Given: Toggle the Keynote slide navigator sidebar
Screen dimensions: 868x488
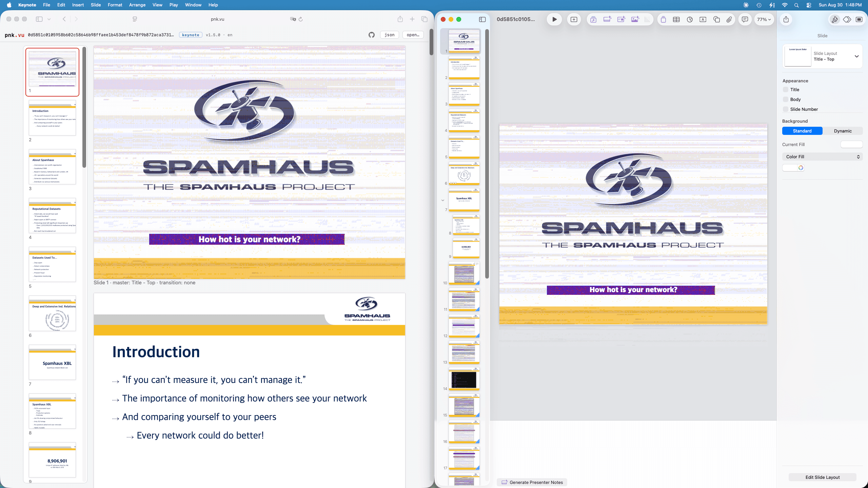Looking at the screenshot, I should point(482,19).
